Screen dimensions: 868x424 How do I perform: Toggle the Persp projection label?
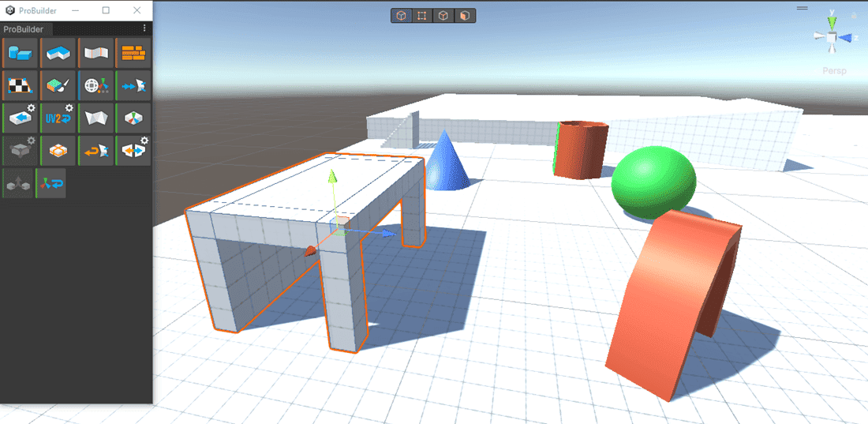coord(833,71)
